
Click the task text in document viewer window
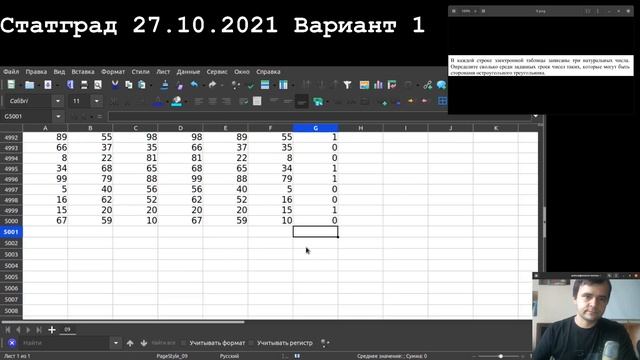pyautogui.click(x=540, y=66)
